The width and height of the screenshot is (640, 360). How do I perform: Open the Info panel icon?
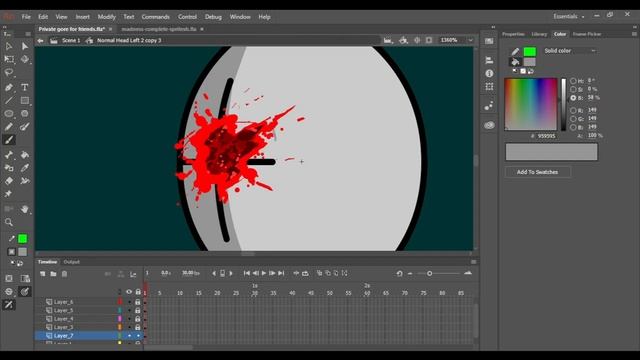click(x=489, y=73)
